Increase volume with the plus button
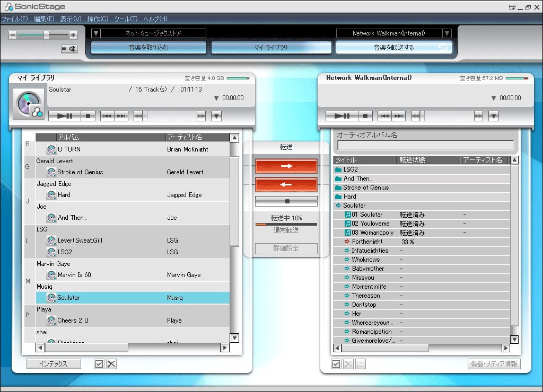 [73, 34]
